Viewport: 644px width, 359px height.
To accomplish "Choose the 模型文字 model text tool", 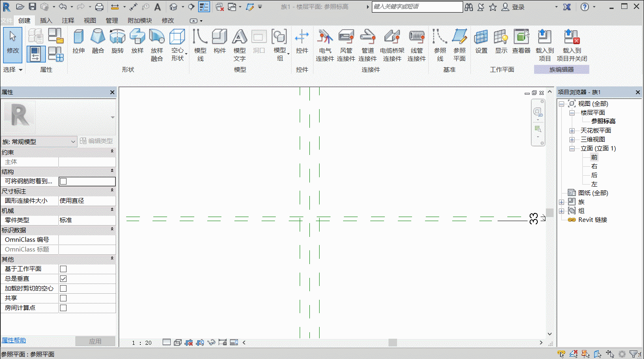I will [x=239, y=45].
